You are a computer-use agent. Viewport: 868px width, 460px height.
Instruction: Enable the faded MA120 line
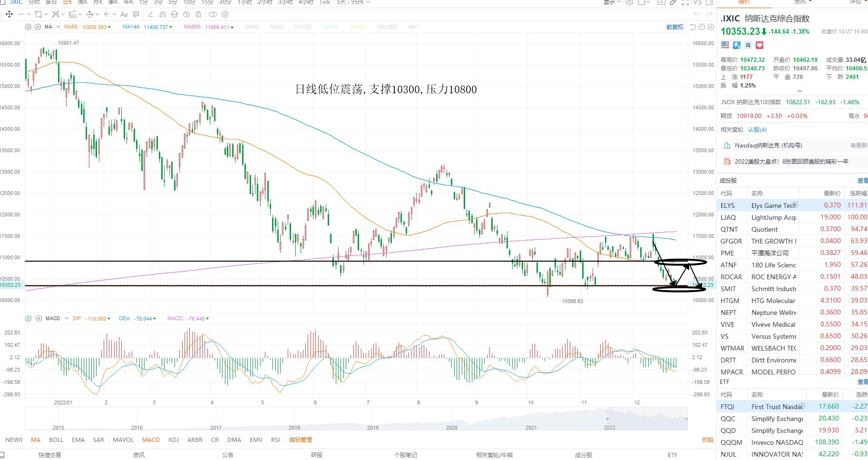pos(303,27)
